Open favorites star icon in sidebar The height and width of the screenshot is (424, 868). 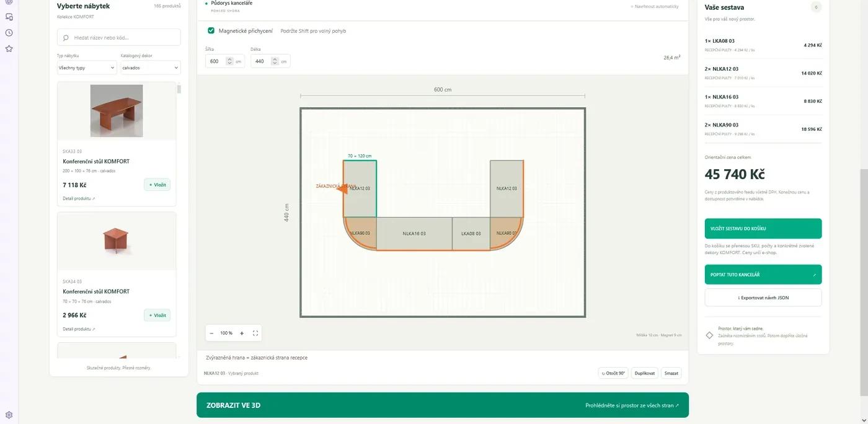pyautogui.click(x=9, y=48)
